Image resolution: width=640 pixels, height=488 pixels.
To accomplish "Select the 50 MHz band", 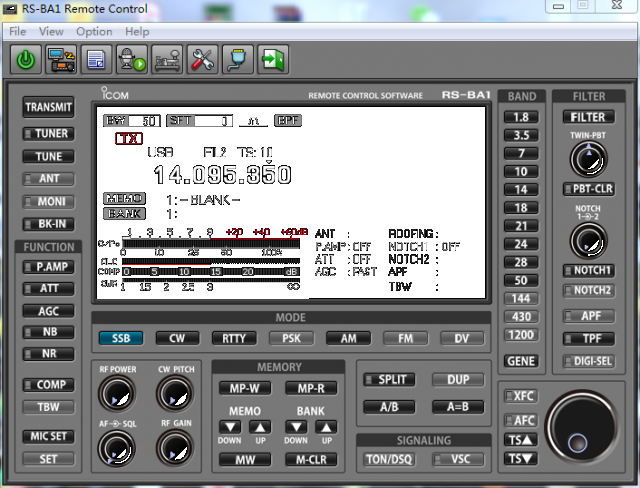I will (x=521, y=280).
